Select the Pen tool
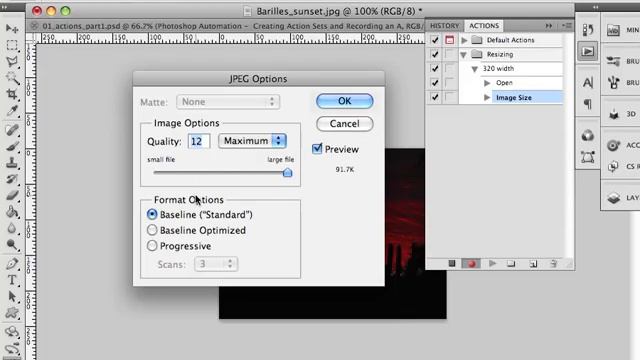The height and width of the screenshot is (360, 640). tap(12, 264)
